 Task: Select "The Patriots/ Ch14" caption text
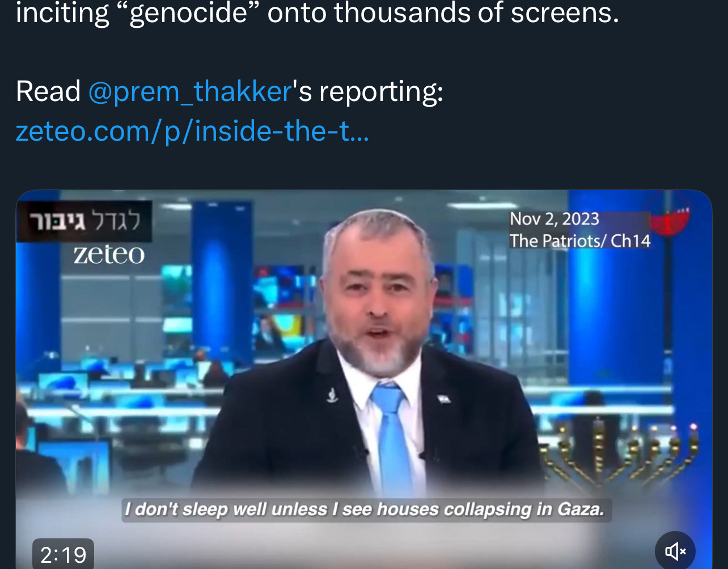point(579,241)
